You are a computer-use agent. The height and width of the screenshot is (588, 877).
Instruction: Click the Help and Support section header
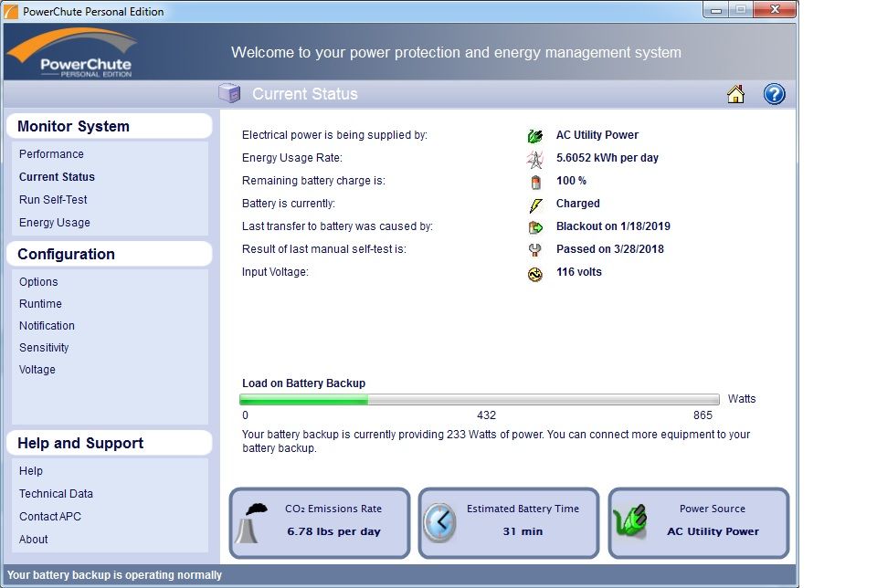[x=109, y=443]
